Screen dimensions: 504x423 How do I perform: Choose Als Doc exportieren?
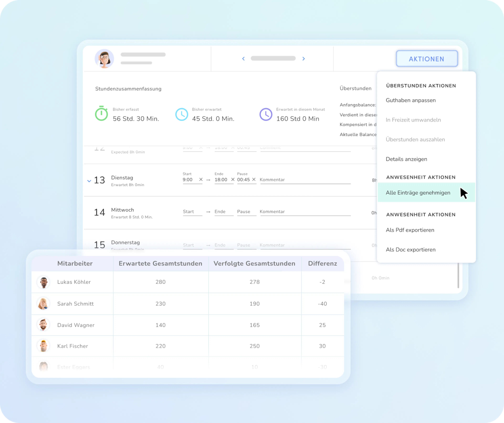click(x=410, y=250)
